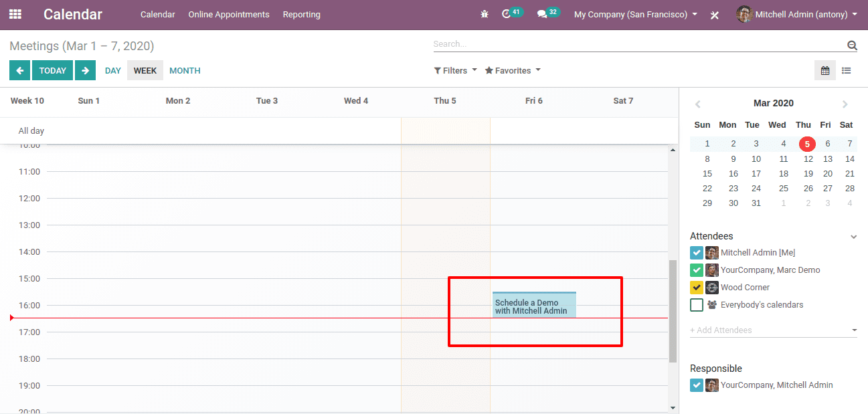Click the Fri 6 column header
The width and height of the screenshot is (868, 414).
pos(534,101)
